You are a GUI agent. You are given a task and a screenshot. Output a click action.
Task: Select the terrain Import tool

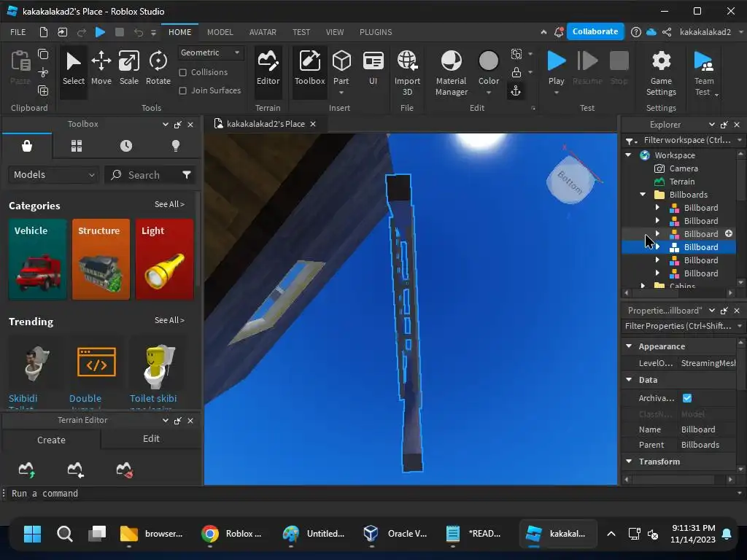click(x=75, y=470)
